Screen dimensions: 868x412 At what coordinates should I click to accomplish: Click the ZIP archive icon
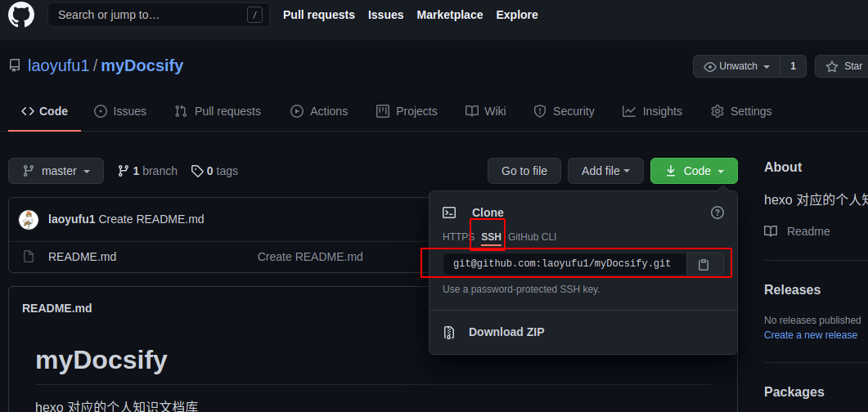449,333
